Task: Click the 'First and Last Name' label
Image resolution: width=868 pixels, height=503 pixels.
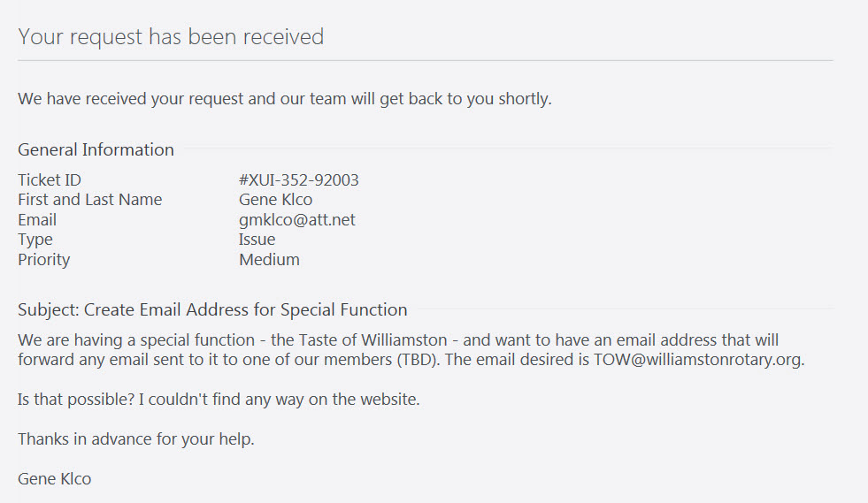Action: pos(89,200)
